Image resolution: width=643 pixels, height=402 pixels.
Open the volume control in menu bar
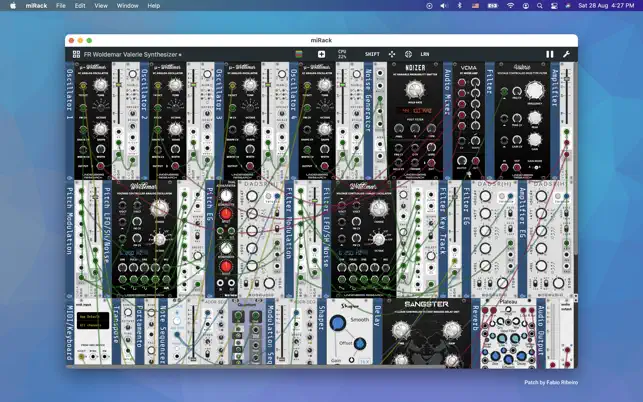[x=444, y=6]
